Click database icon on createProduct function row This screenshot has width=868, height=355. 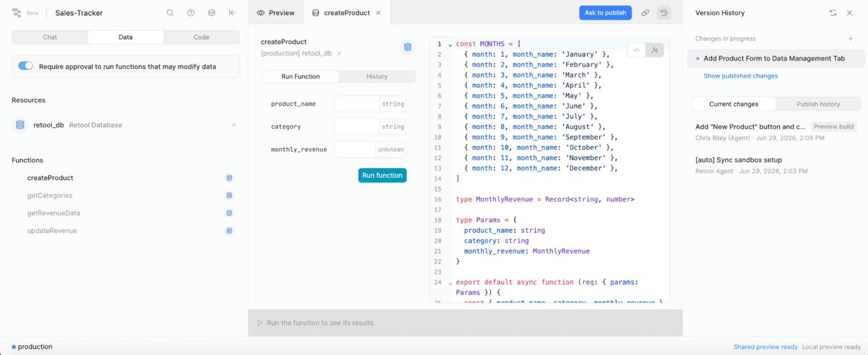pyautogui.click(x=230, y=178)
